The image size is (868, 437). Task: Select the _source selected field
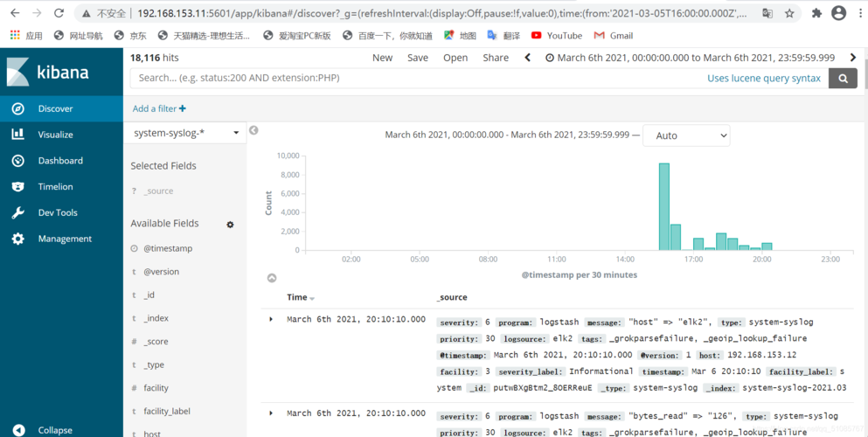158,191
